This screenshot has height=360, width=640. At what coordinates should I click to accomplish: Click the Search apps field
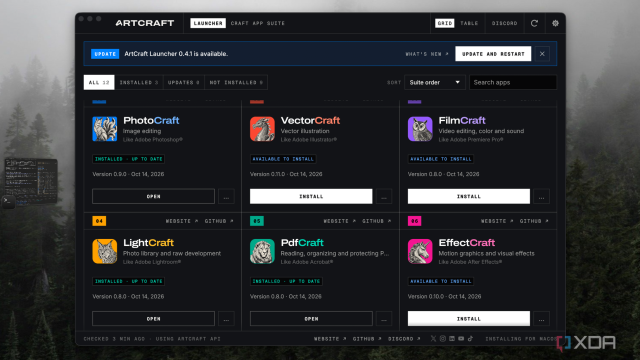(513, 82)
